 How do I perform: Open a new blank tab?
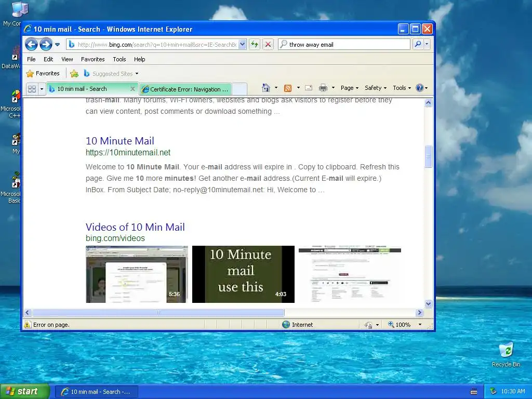(x=239, y=89)
